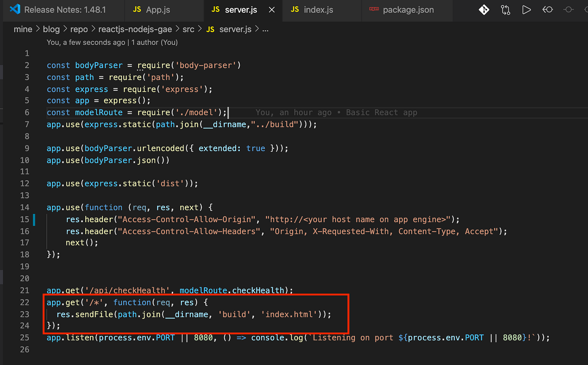Click the yellow JS icon on App.js tab

coord(137,9)
